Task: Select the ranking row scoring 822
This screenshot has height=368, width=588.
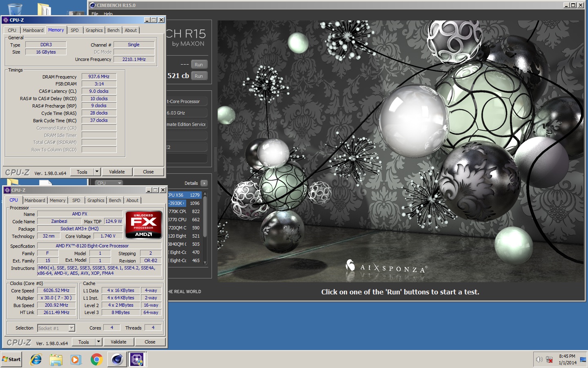Action: tap(184, 211)
